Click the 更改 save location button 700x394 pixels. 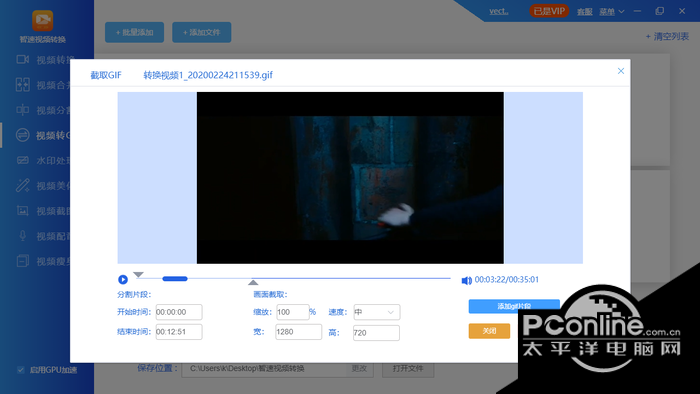click(359, 368)
